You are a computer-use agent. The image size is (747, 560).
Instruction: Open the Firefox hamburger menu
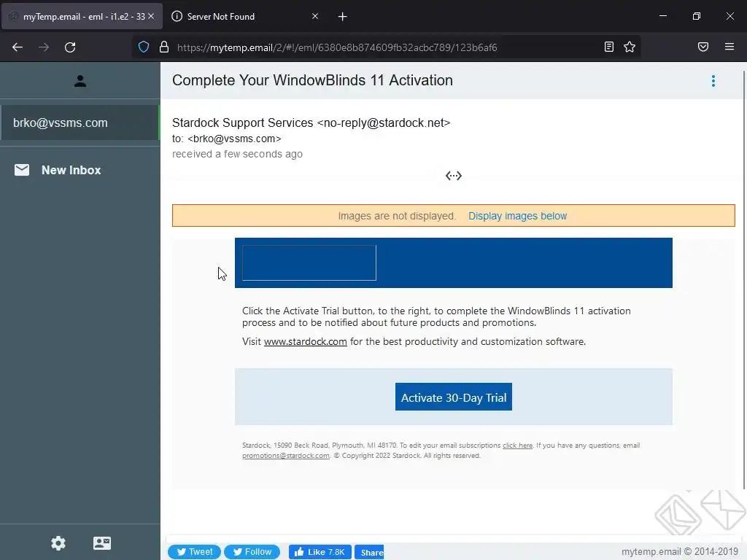(729, 47)
